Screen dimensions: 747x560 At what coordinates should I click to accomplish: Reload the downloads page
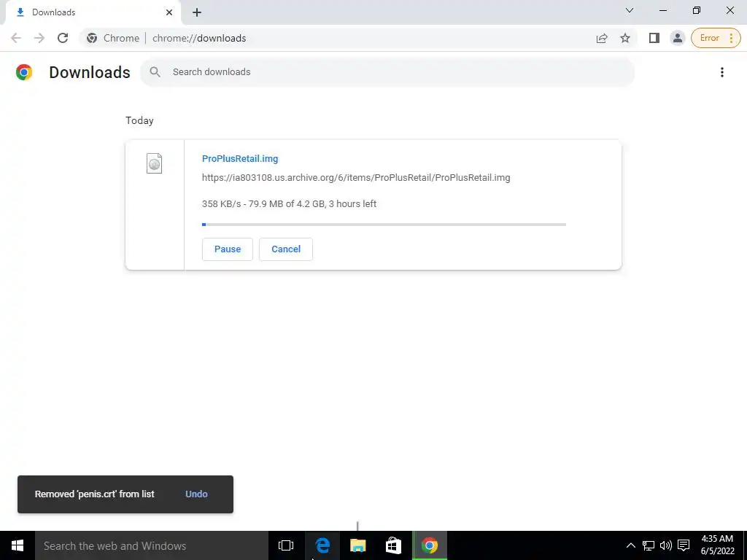[x=63, y=38]
